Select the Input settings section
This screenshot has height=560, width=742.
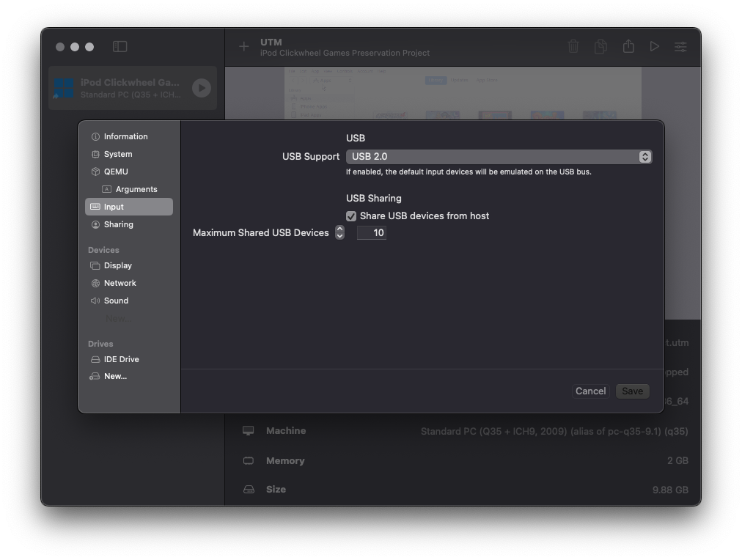click(x=129, y=207)
